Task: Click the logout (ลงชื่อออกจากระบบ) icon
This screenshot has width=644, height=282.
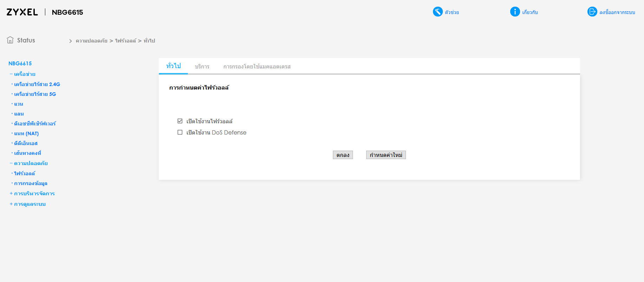Action: [592, 12]
